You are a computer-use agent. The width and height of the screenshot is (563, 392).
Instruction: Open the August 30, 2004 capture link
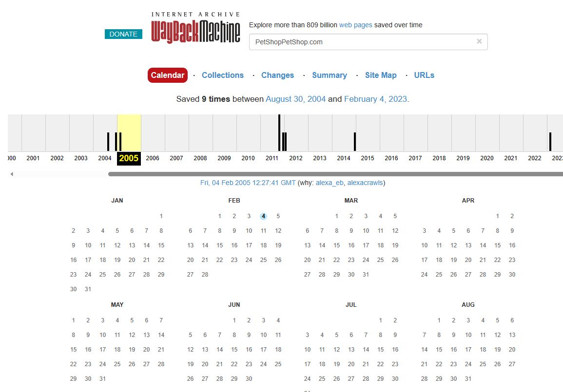pyautogui.click(x=295, y=99)
